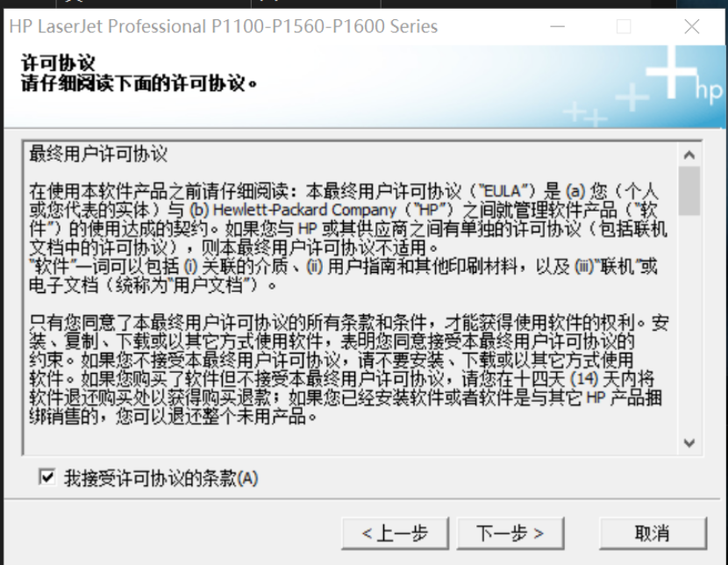Image resolution: width=728 pixels, height=565 pixels.
Task: Toggle the 我接受许可协议的条款 checkbox
Action: (x=47, y=476)
